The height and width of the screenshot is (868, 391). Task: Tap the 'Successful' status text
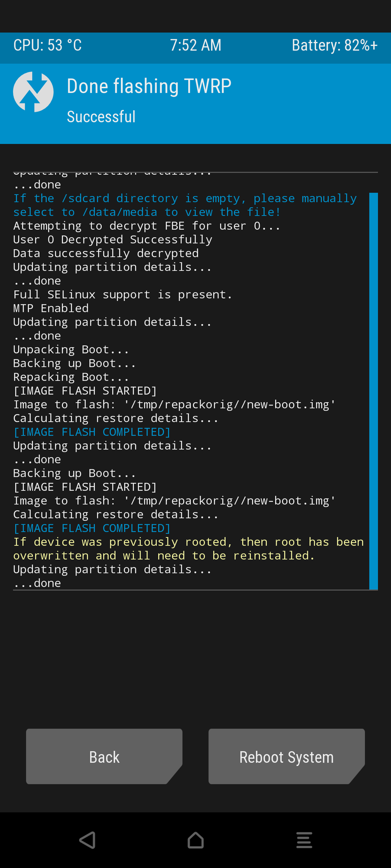click(x=101, y=117)
